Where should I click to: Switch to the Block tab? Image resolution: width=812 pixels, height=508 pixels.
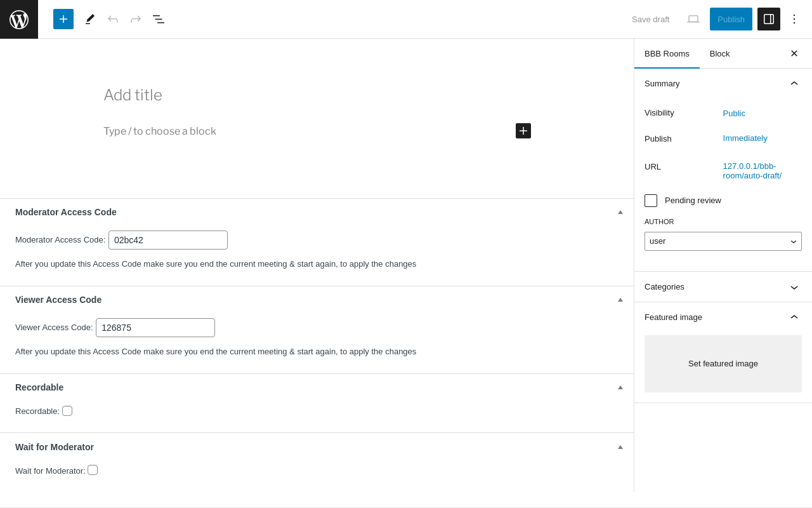click(720, 54)
